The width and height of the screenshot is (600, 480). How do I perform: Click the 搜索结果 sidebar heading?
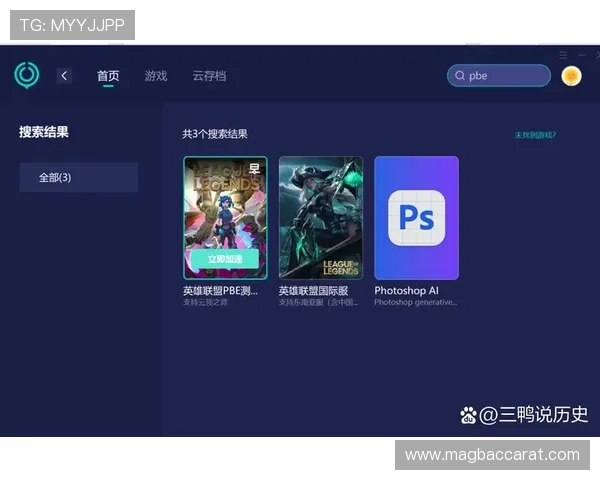click(x=44, y=132)
